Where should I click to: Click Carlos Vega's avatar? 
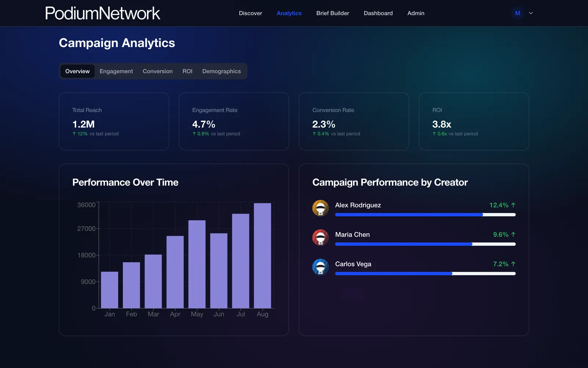[320, 267]
